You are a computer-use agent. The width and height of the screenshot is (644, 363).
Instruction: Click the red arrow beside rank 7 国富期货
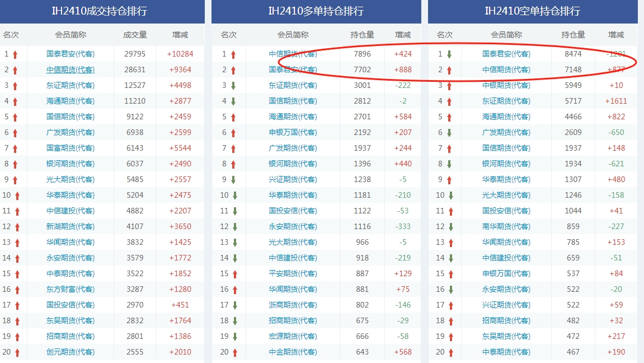pyautogui.click(x=15, y=149)
